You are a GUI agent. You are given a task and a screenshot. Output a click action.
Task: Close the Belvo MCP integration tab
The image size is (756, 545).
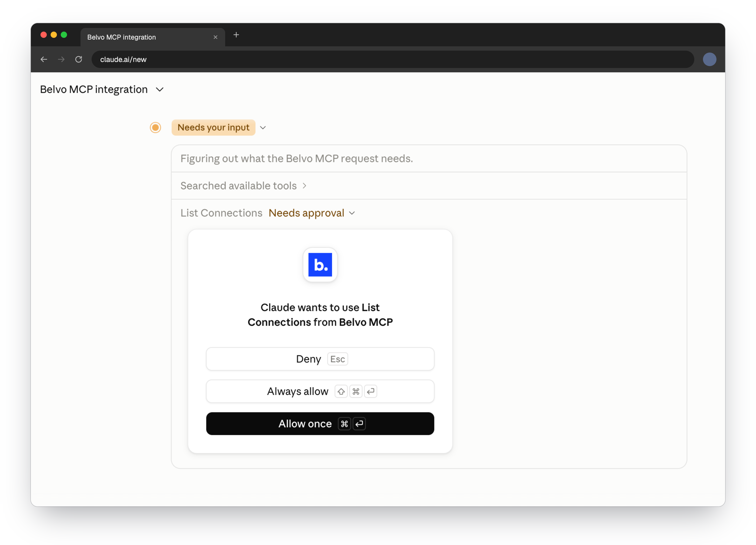click(x=215, y=37)
